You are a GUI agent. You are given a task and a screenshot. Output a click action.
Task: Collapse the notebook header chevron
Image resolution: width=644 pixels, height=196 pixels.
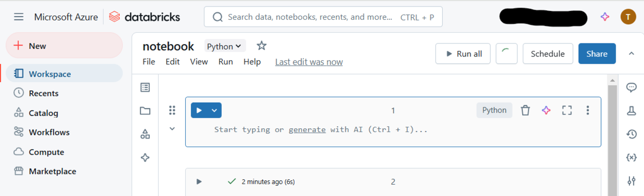[631, 54]
